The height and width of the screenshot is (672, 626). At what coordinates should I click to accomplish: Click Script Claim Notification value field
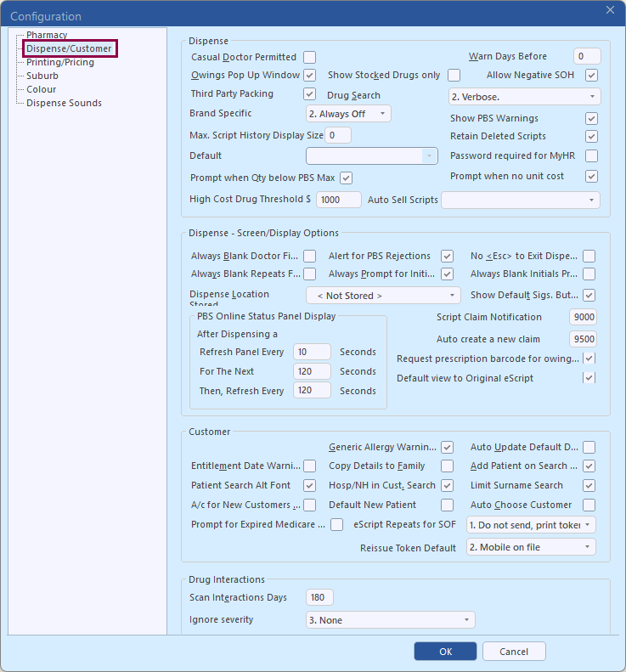point(584,317)
